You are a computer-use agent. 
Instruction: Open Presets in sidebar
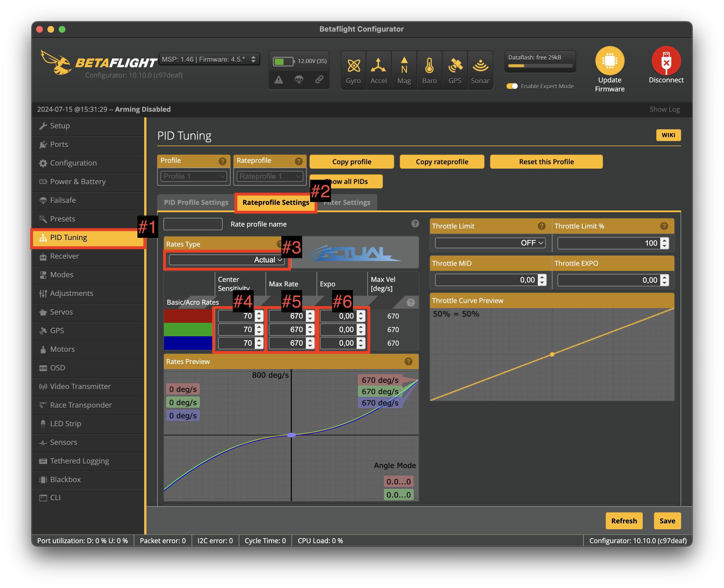click(88, 219)
